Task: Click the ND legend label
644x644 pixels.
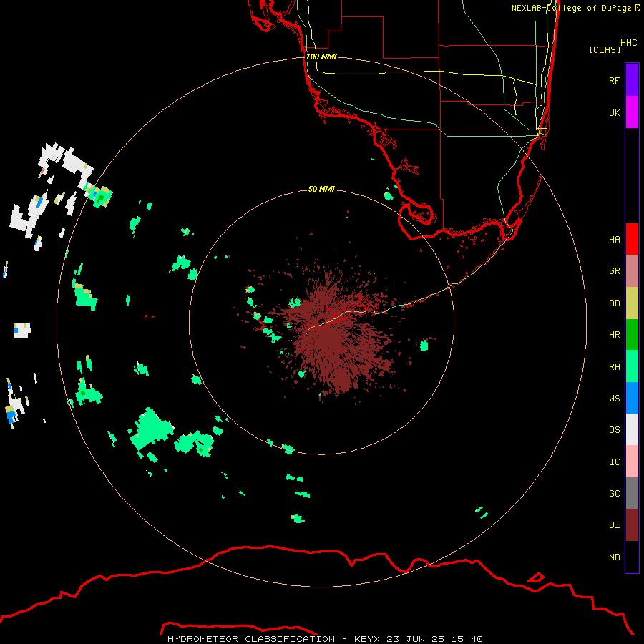Action: (x=614, y=557)
